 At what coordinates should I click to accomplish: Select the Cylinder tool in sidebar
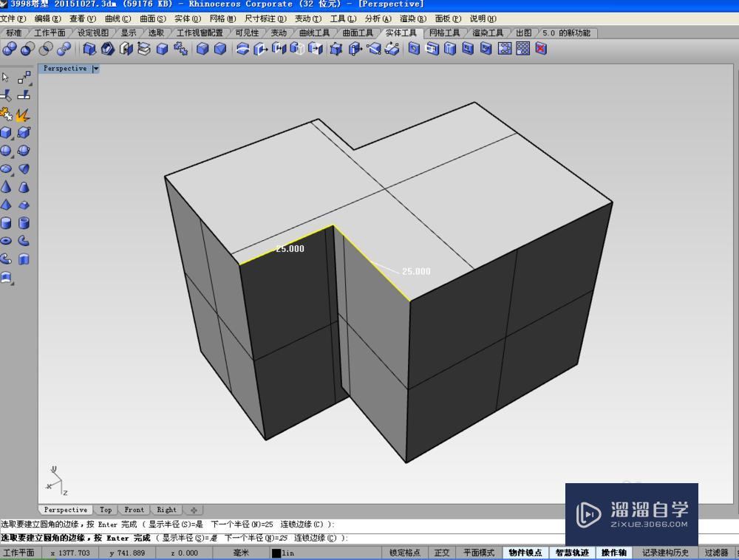coord(6,223)
